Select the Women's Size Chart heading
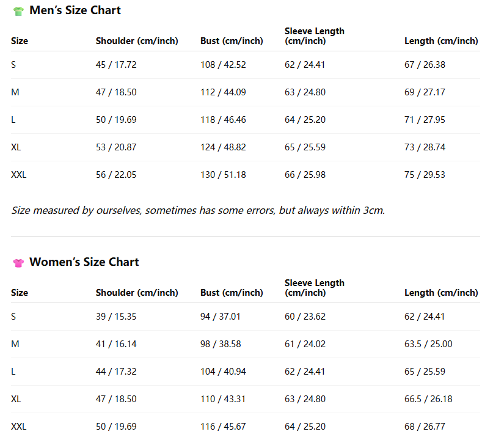The image size is (493, 448). coord(84,262)
